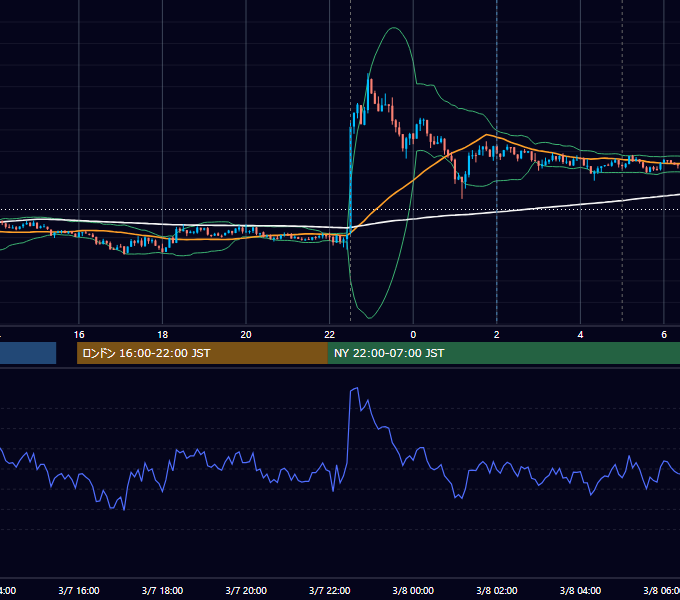Image resolution: width=680 pixels, height=600 pixels.
Task: Click hour label 16 under price chart
Action: click(x=79, y=335)
